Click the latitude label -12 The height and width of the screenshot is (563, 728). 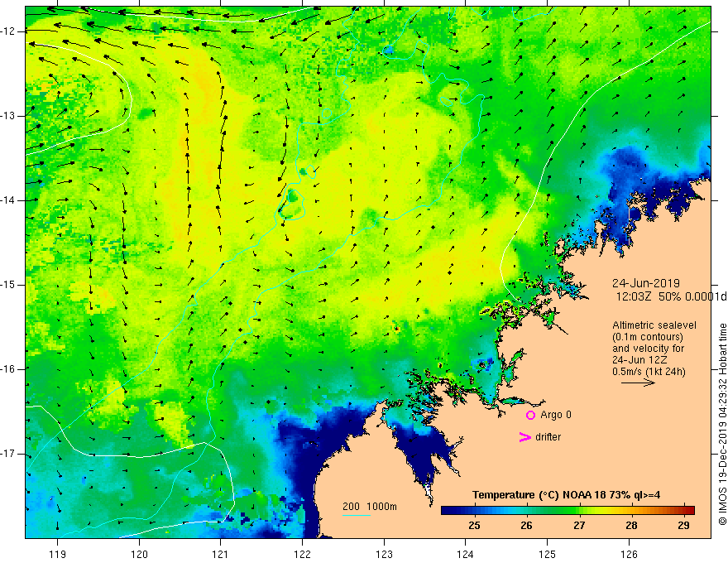(8, 31)
